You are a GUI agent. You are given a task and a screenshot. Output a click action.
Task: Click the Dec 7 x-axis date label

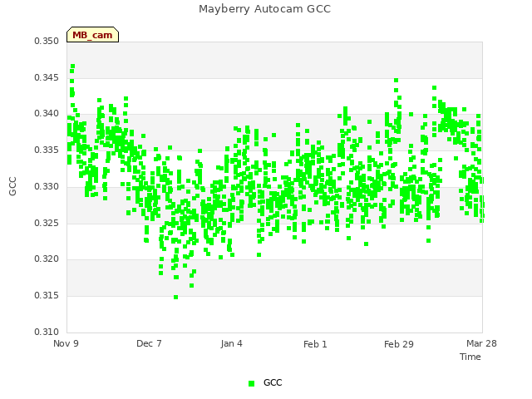[149, 343]
